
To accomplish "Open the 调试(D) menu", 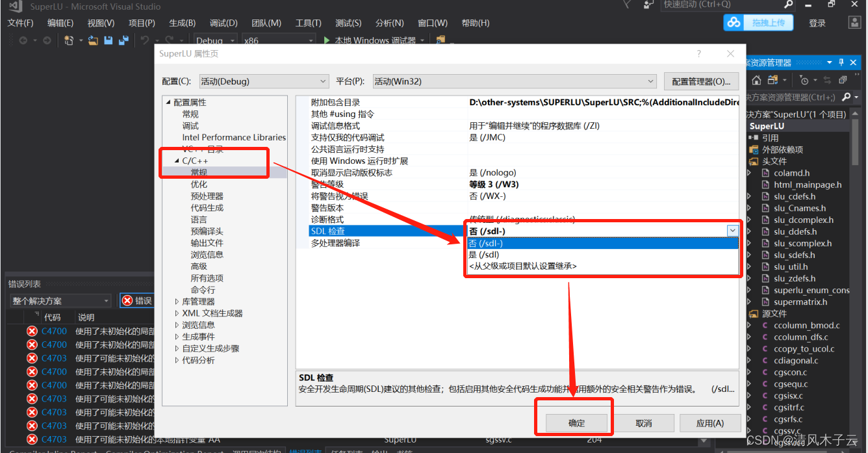I will 223,23.
